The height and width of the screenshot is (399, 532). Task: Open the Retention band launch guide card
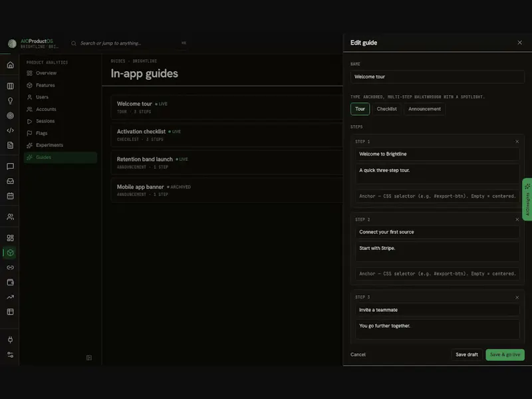pos(227,163)
